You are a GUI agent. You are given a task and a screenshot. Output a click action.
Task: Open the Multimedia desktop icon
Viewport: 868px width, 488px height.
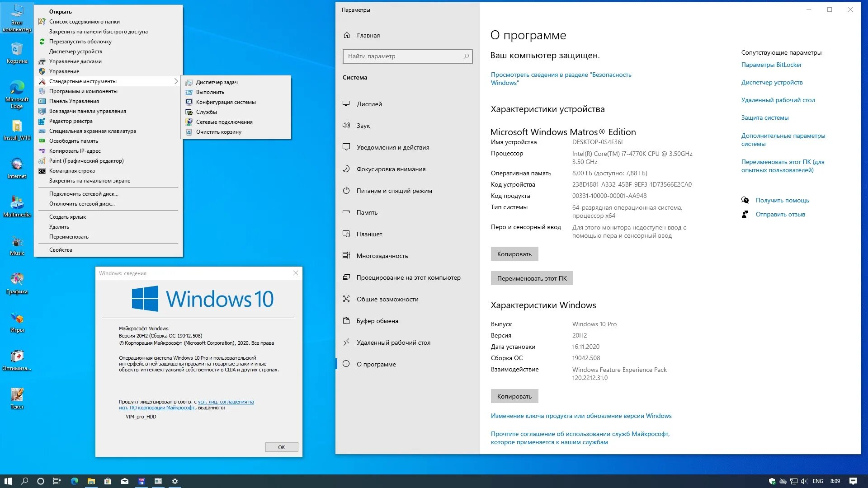[x=17, y=206]
